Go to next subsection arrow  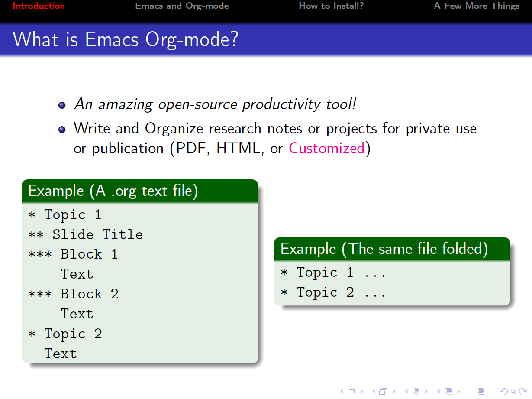point(426,392)
